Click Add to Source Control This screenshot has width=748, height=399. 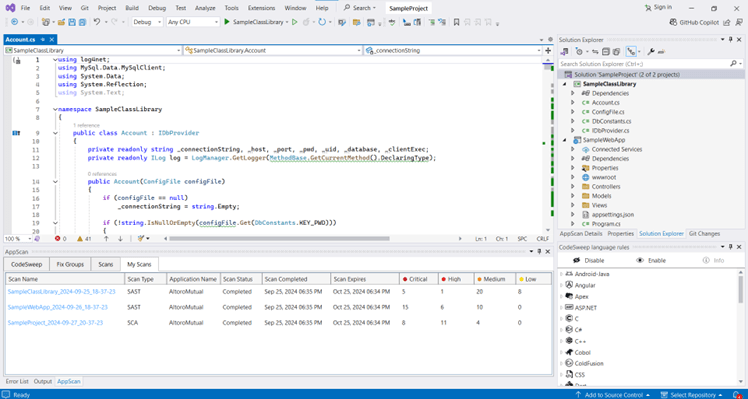613,395
